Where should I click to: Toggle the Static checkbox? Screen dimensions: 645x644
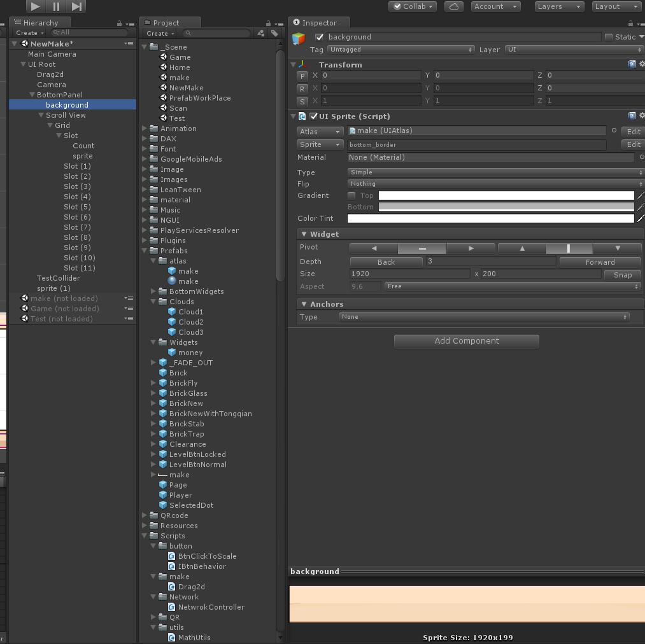click(609, 37)
